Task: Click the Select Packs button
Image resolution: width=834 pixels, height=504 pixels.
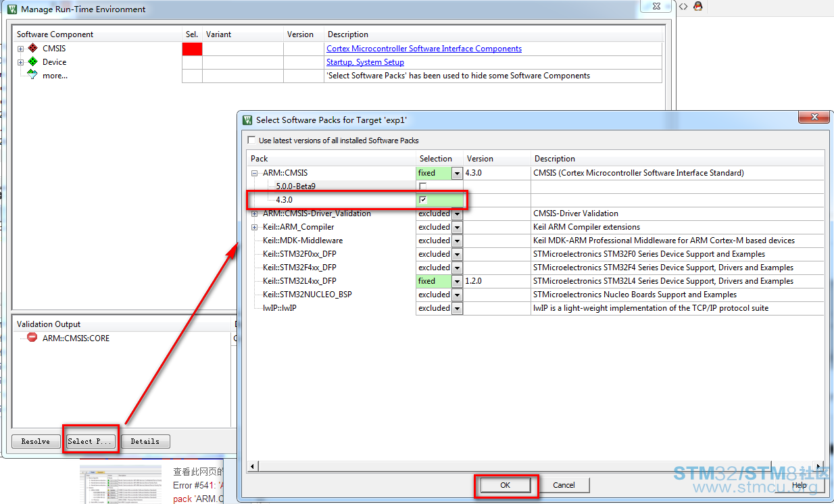Action: (91, 441)
